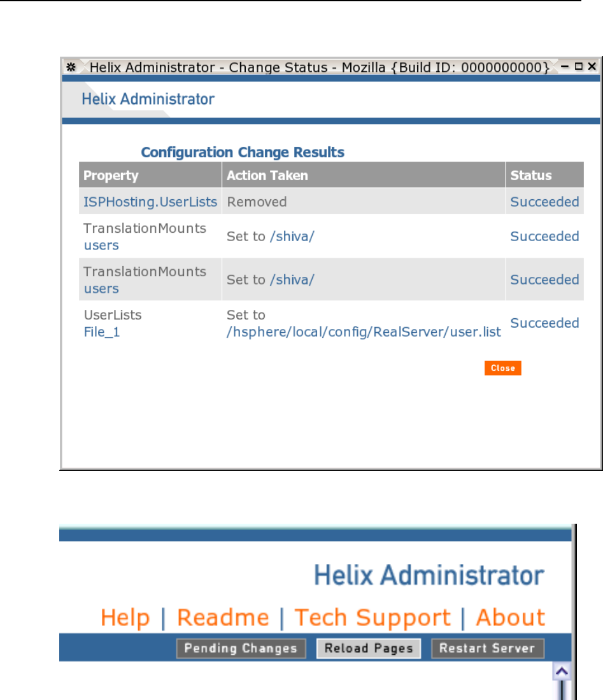Click the large Helix Administrator logo in the lower panel
Viewport: 603px width, 700px height.
429,575
